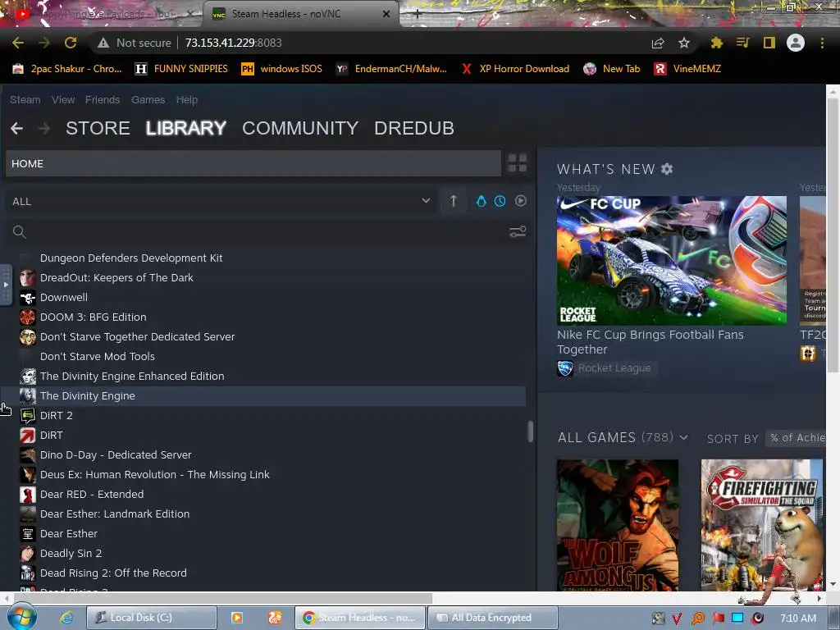Open the DREDUB profile tab
The width and height of the screenshot is (840, 630).
pyautogui.click(x=414, y=128)
